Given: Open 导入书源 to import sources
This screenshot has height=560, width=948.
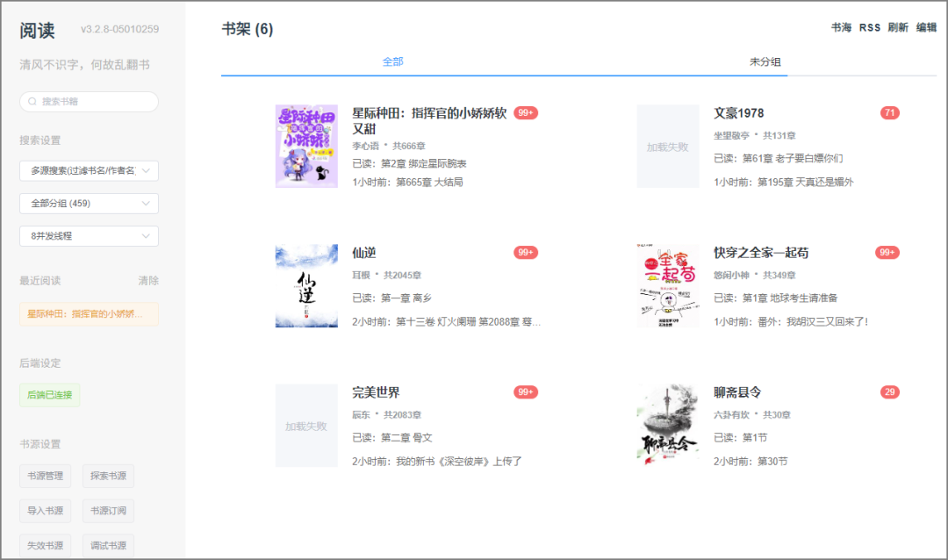Looking at the screenshot, I should 44,511.
